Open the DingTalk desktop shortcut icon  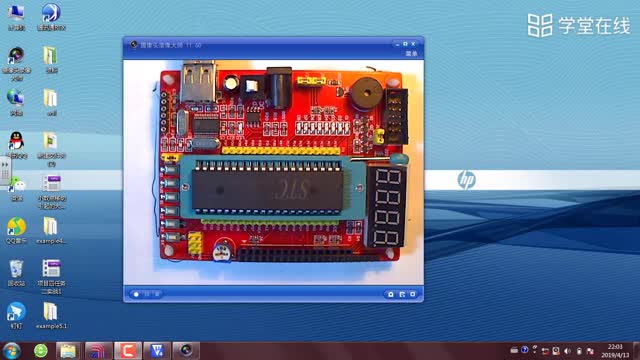tap(16, 312)
